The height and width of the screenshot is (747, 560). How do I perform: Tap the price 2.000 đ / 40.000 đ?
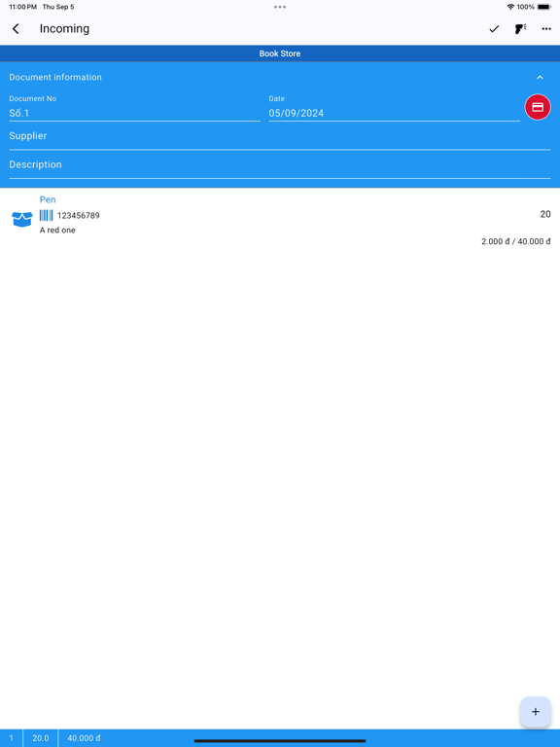pos(515,241)
